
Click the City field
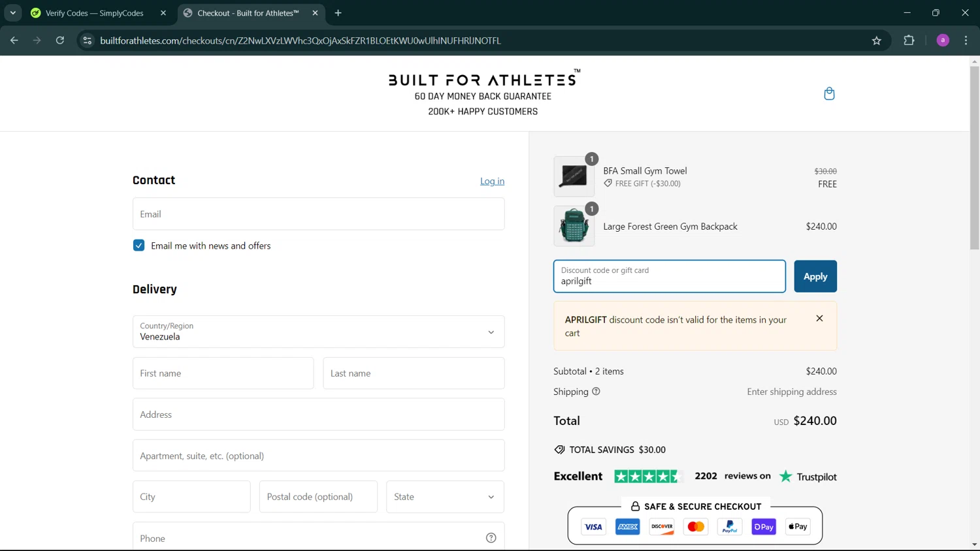click(191, 497)
